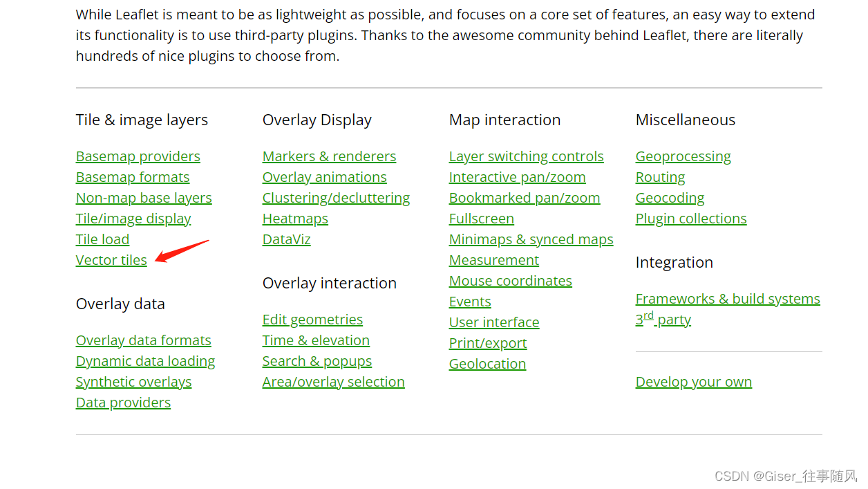Click the Routing plugins link
Viewport: 868px width, 489px height.
660,177
